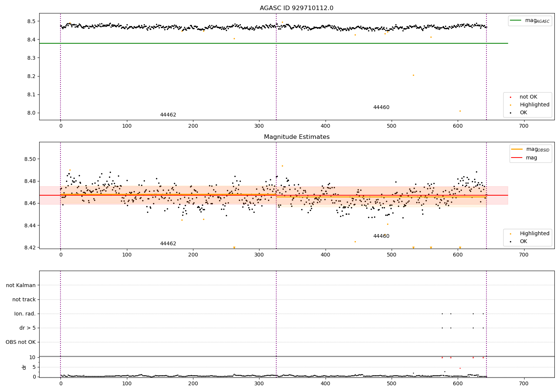Click the 5 tick label on the dr axis
This screenshot has height=392, width=560.
(34, 367)
